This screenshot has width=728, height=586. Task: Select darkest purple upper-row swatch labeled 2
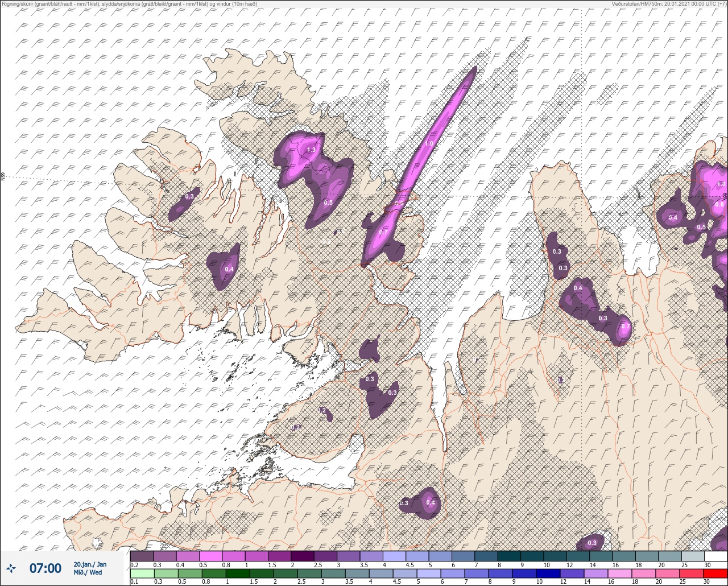click(303, 556)
